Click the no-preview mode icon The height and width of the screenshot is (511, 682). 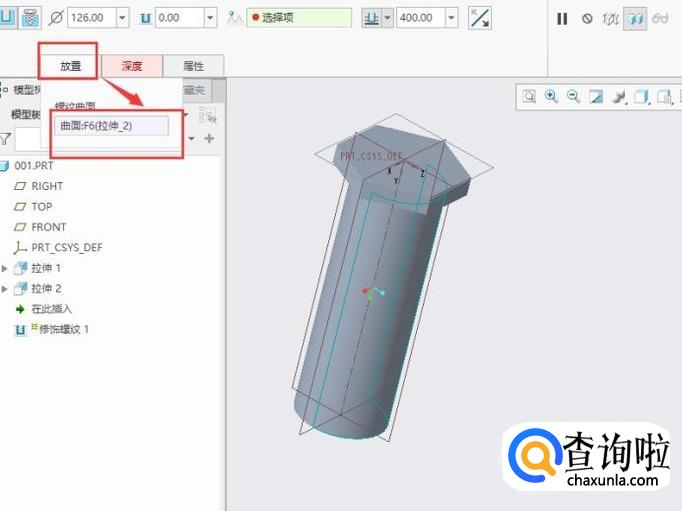pos(587,19)
